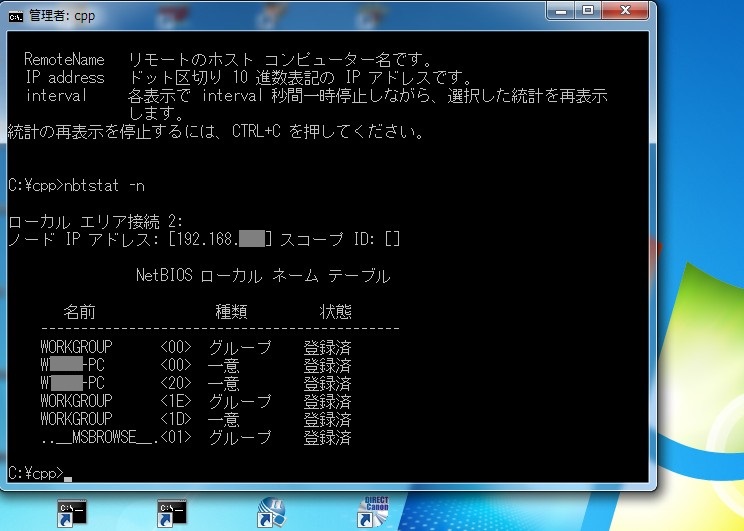Click the 種類 column header
Image resolution: width=744 pixels, height=531 pixels.
231,312
